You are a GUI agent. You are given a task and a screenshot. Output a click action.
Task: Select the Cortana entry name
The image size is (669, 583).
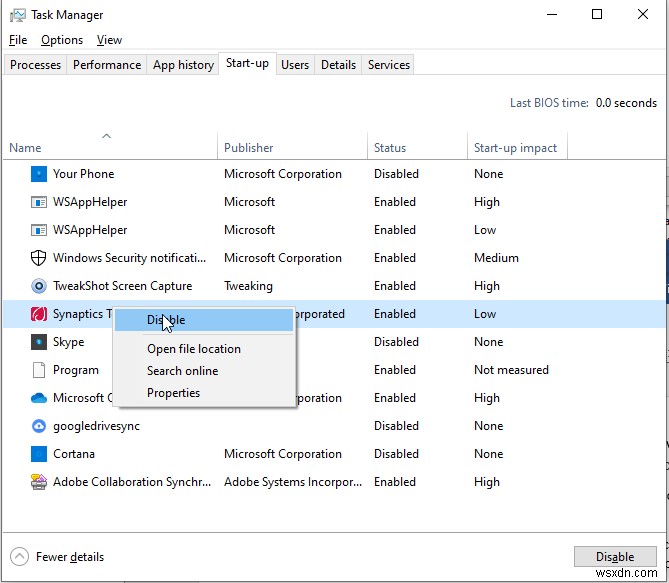coord(74,454)
